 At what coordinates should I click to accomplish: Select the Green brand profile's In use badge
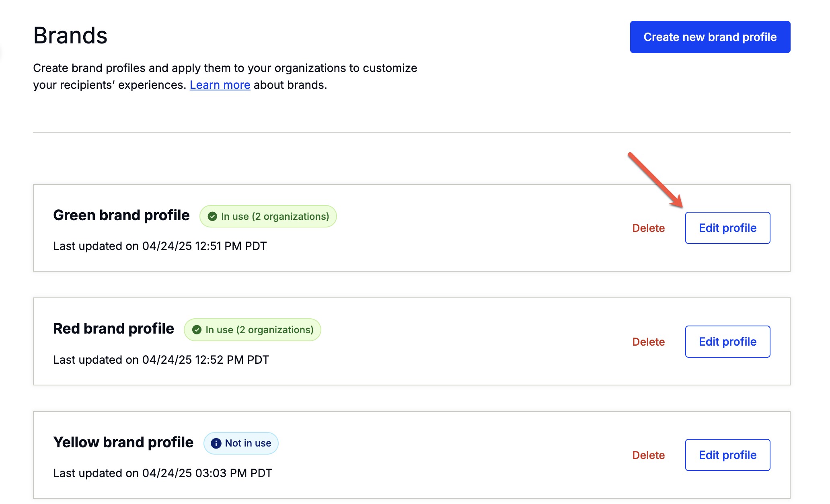coord(268,216)
